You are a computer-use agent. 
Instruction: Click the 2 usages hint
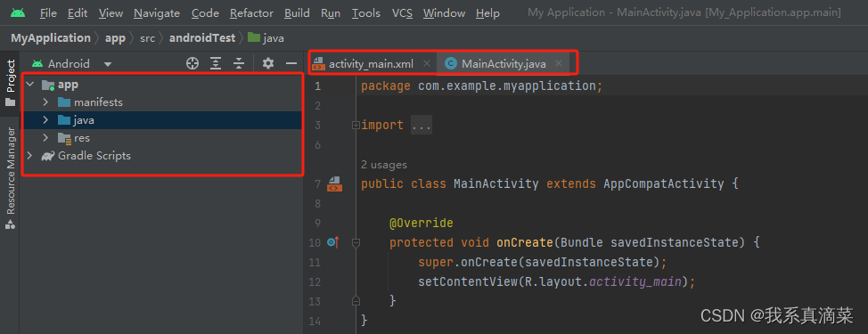pos(383,165)
